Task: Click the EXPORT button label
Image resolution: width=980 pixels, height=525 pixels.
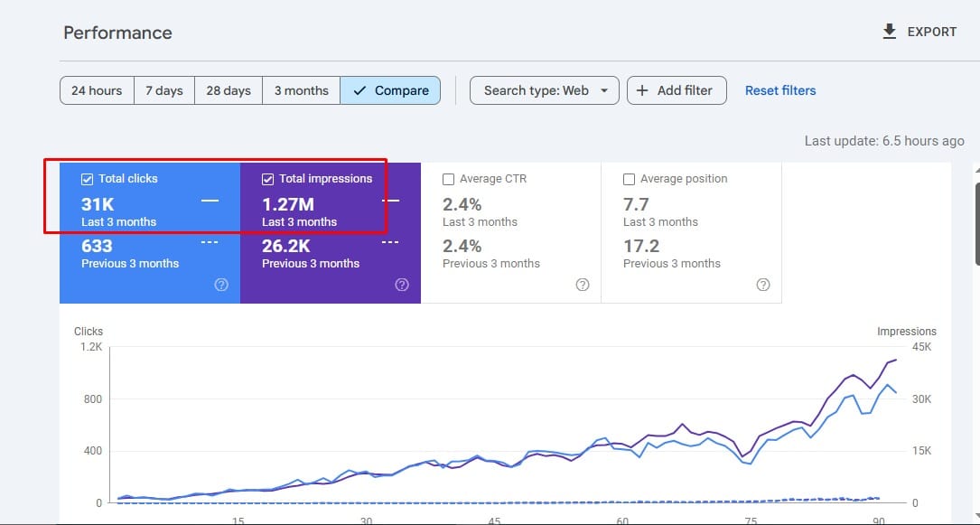Action: tap(931, 32)
